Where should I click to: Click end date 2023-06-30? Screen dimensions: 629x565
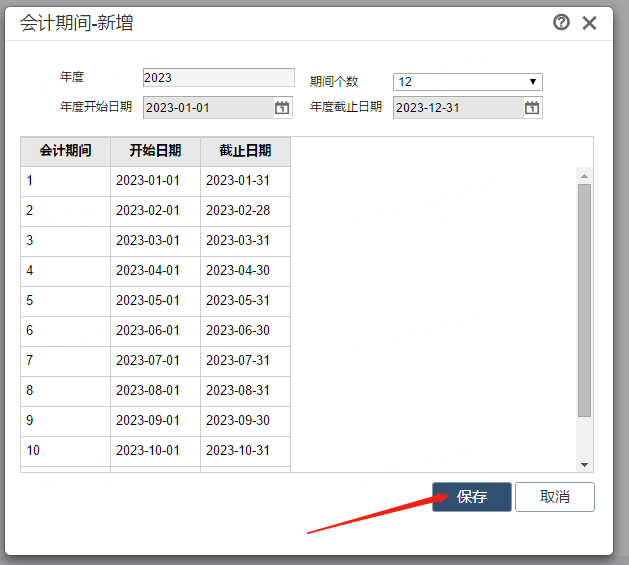pyautogui.click(x=246, y=331)
